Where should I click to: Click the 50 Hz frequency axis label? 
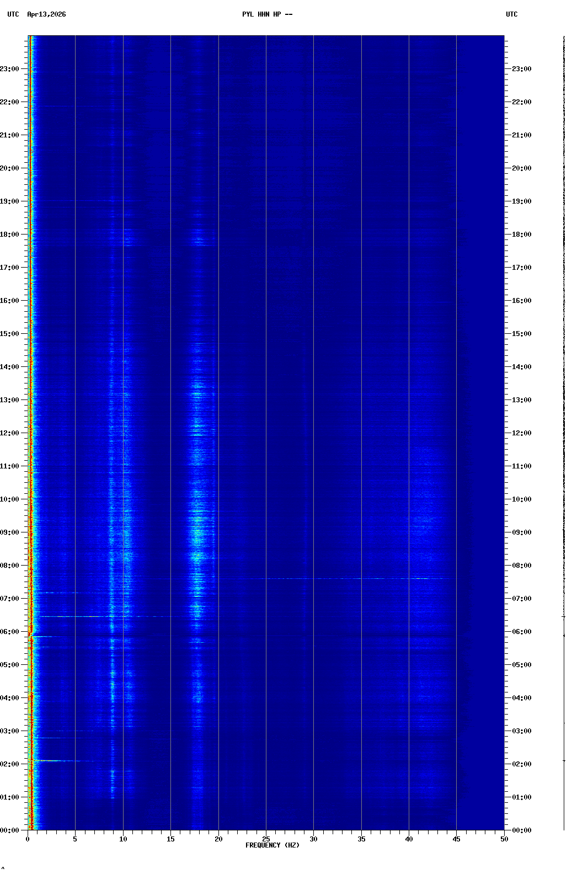[x=504, y=839]
